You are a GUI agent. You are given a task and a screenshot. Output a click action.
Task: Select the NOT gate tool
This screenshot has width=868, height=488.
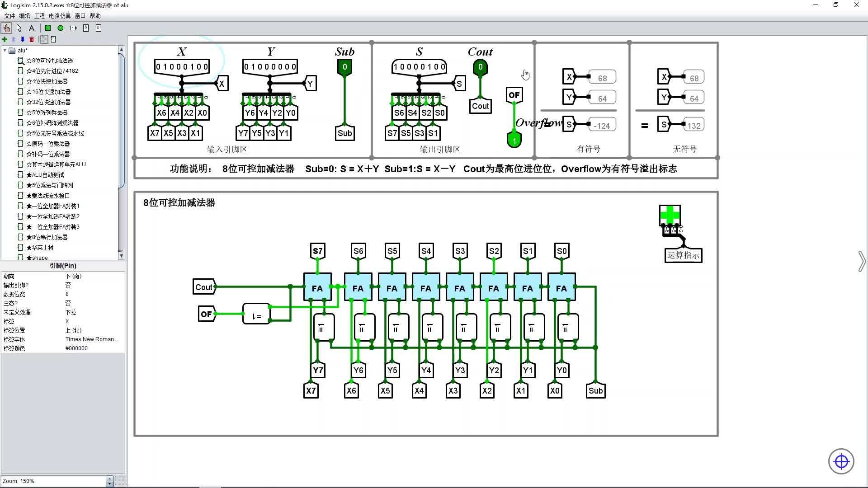[x=73, y=28]
